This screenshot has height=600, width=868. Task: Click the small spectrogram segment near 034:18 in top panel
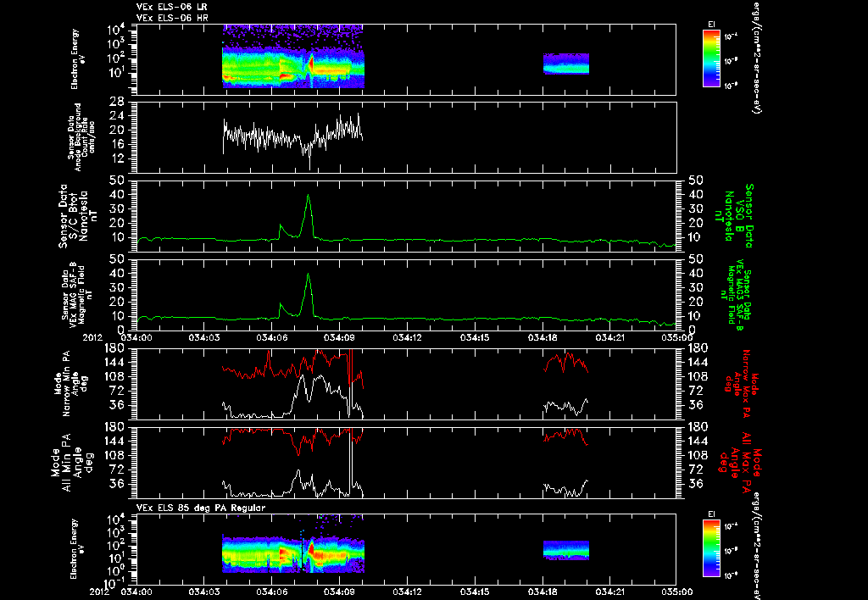pos(565,64)
